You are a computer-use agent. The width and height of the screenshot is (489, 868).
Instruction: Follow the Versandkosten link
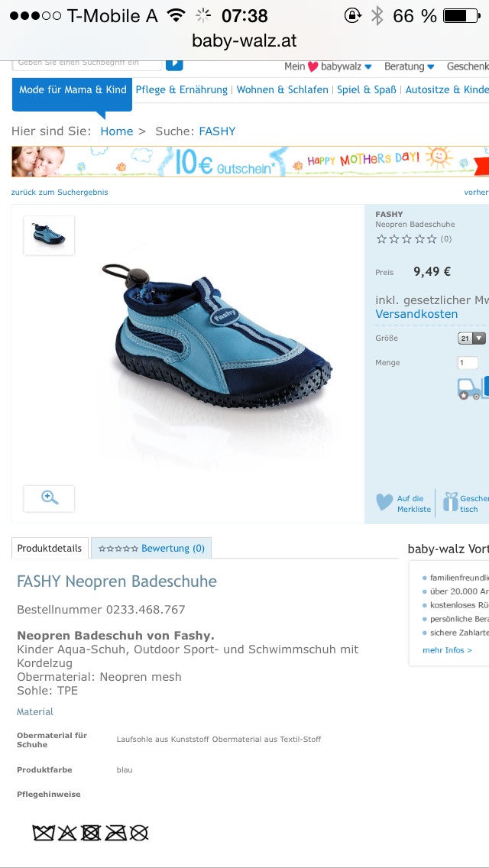pos(416,314)
